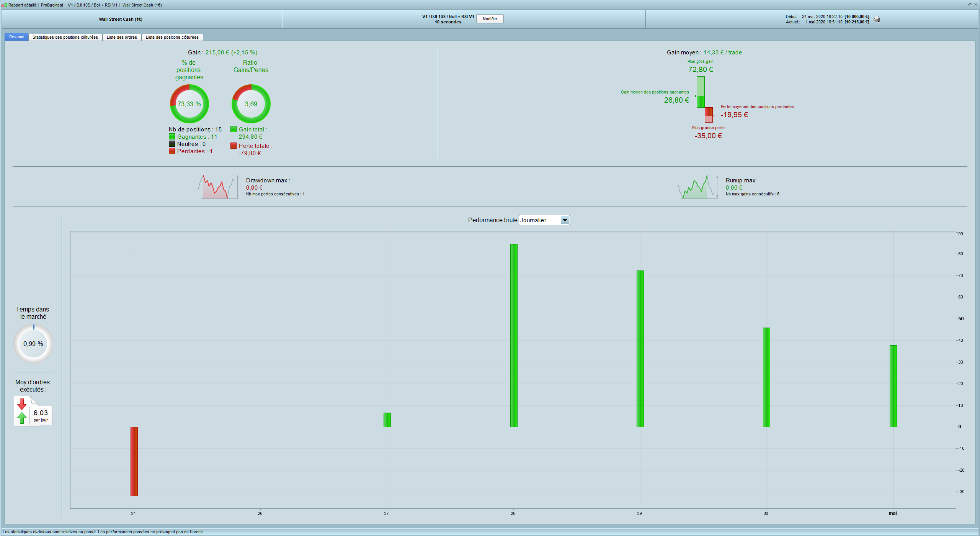
Task: Select the Résumé tab
Action: [16, 37]
